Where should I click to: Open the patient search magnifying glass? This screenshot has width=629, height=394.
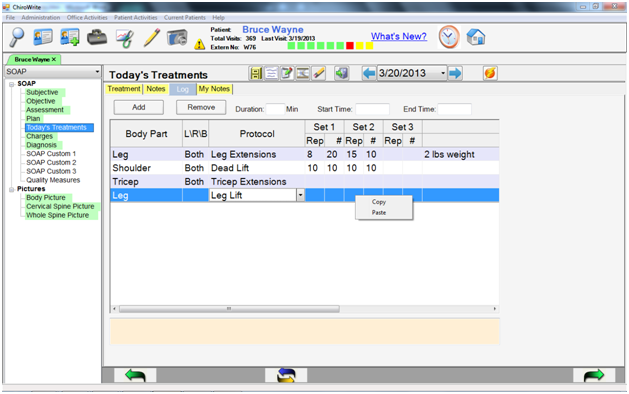pyautogui.click(x=17, y=37)
